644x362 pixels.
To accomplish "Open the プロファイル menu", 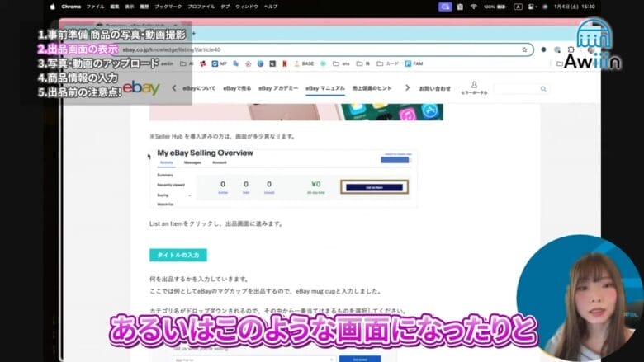I will click(x=201, y=7).
